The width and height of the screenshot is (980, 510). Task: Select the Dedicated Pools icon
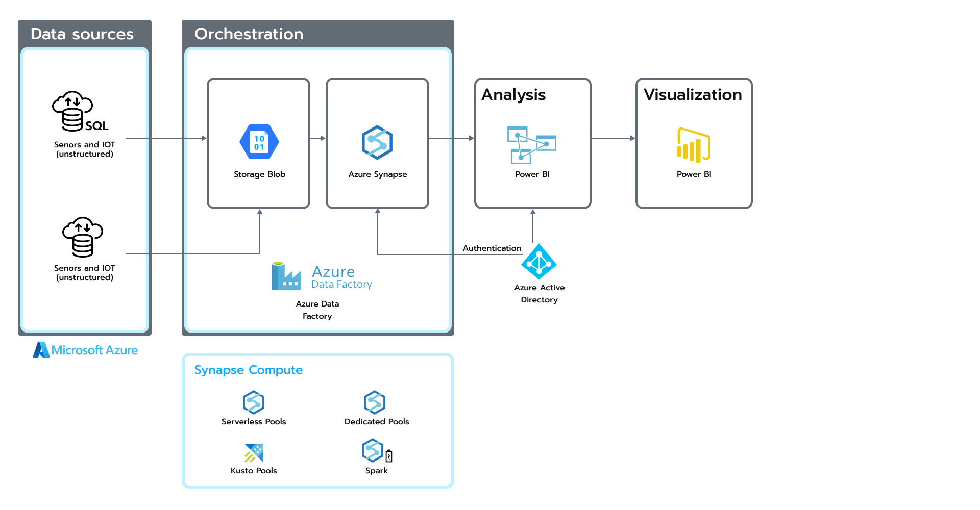[375, 402]
